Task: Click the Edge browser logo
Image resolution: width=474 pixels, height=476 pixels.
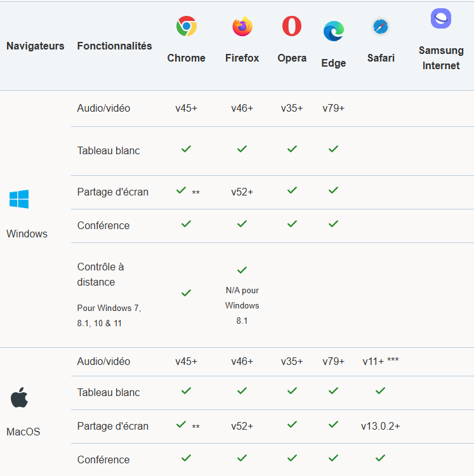Action: pyautogui.click(x=333, y=31)
